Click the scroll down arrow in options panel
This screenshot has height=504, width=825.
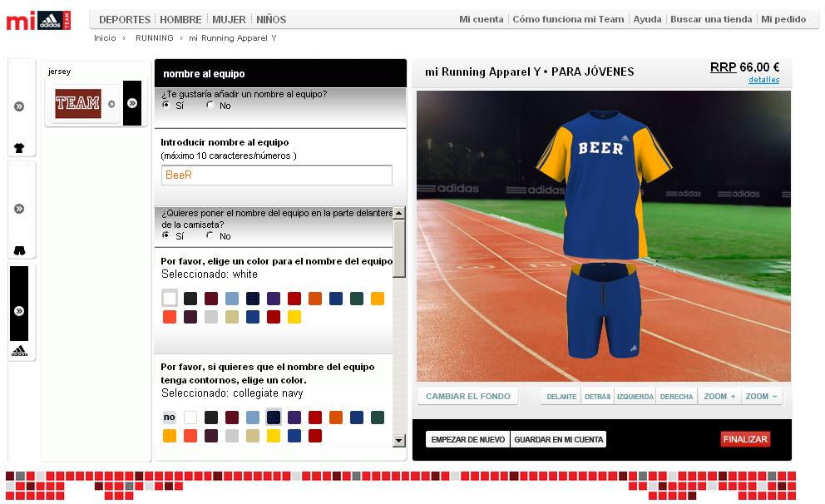point(399,440)
